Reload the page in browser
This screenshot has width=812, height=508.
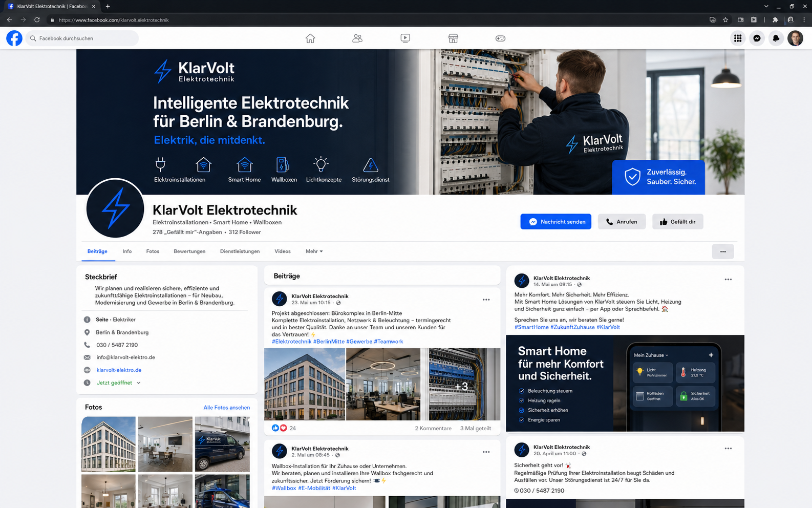point(37,20)
